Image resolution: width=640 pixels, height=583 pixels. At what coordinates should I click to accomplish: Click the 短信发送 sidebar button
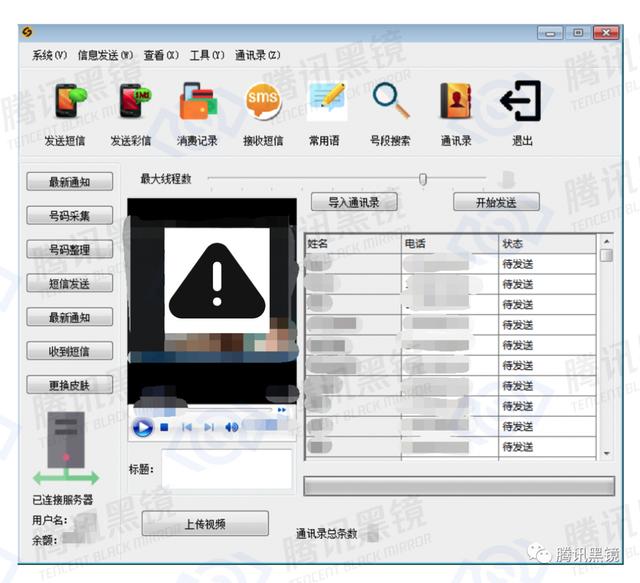(x=70, y=283)
